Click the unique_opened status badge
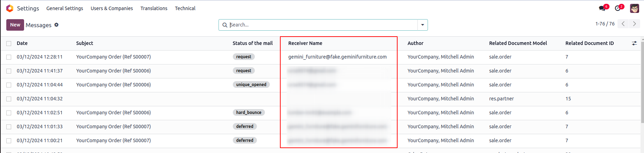644x153 pixels. coord(251,85)
